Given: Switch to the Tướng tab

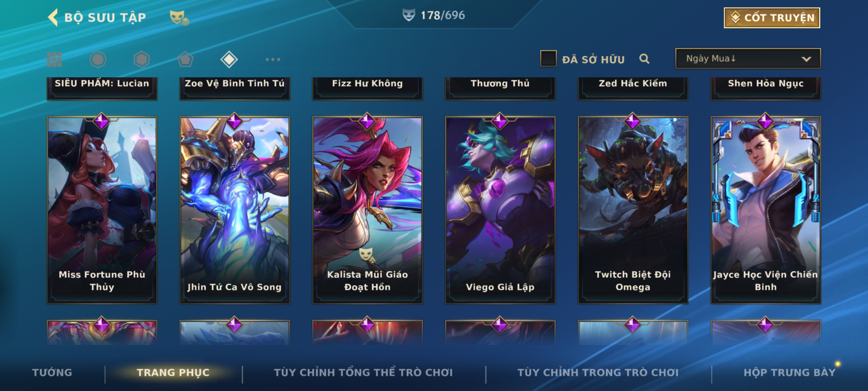Looking at the screenshot, I should [52, 373].
